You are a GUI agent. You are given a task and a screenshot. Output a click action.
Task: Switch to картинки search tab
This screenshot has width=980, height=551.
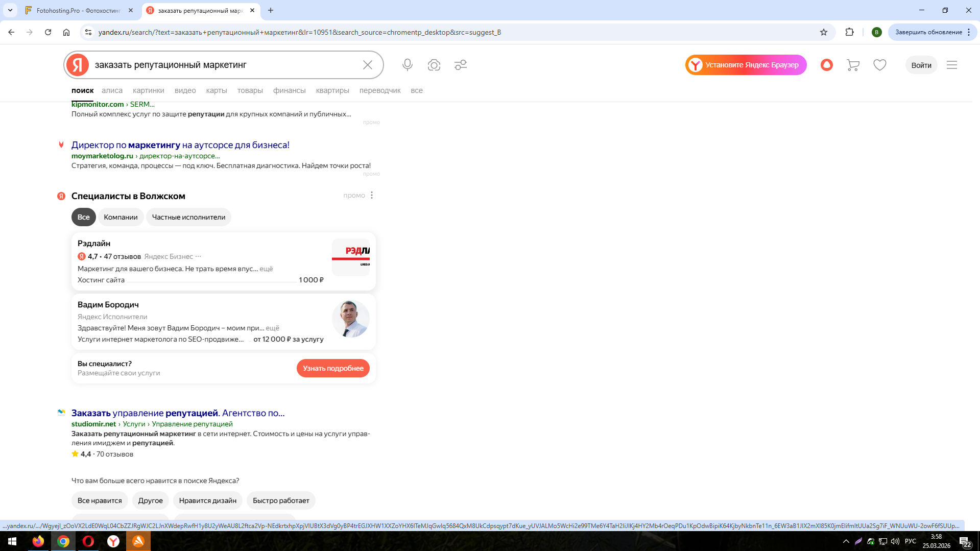pyautogui.click(x=149, y=90)
